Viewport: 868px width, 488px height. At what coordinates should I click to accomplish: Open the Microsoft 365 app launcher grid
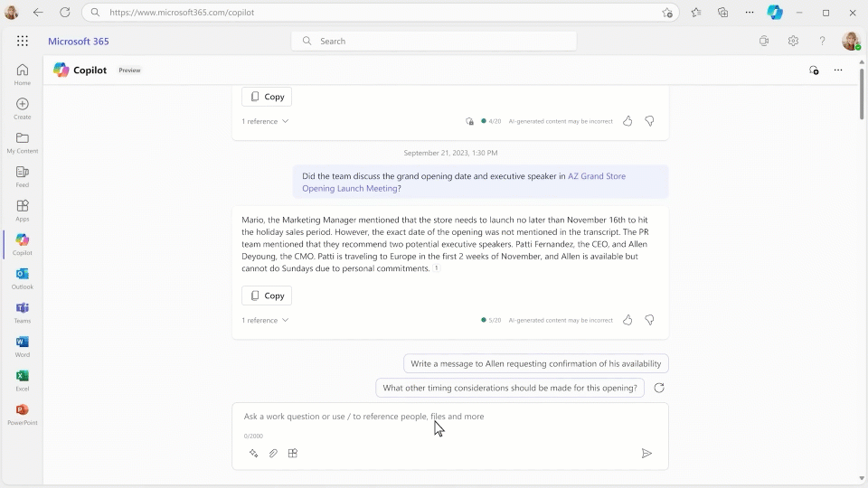pyautogui.click(x=22, y=41)
